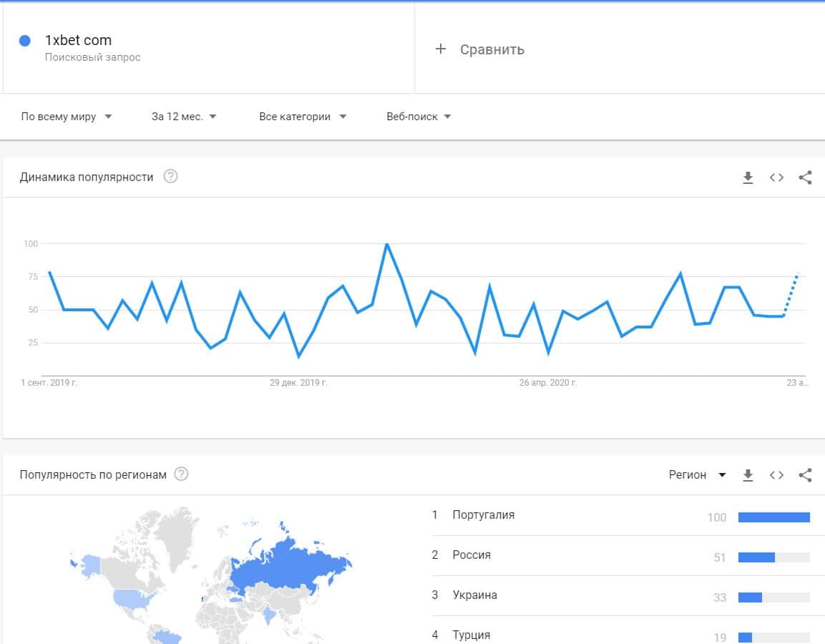825x644 pixels.
Task: Share the popularity dynamics chart
Action: 805,177
